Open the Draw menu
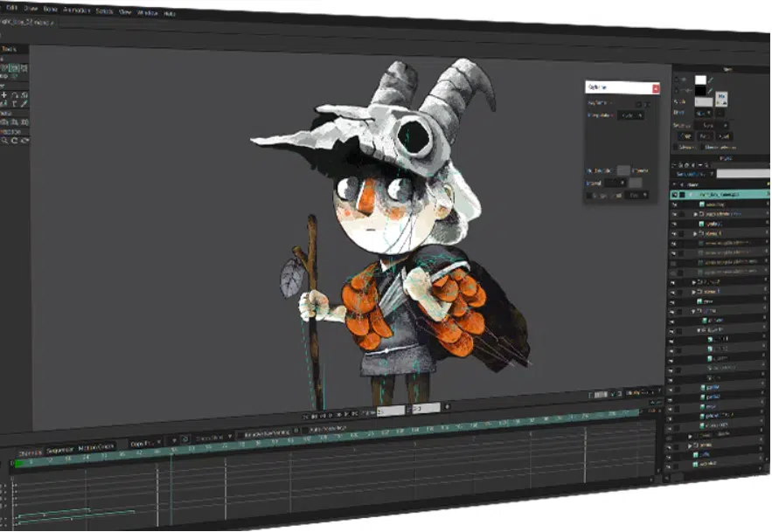Viewport: 772px width, 532px height. [x=31, y=9]
